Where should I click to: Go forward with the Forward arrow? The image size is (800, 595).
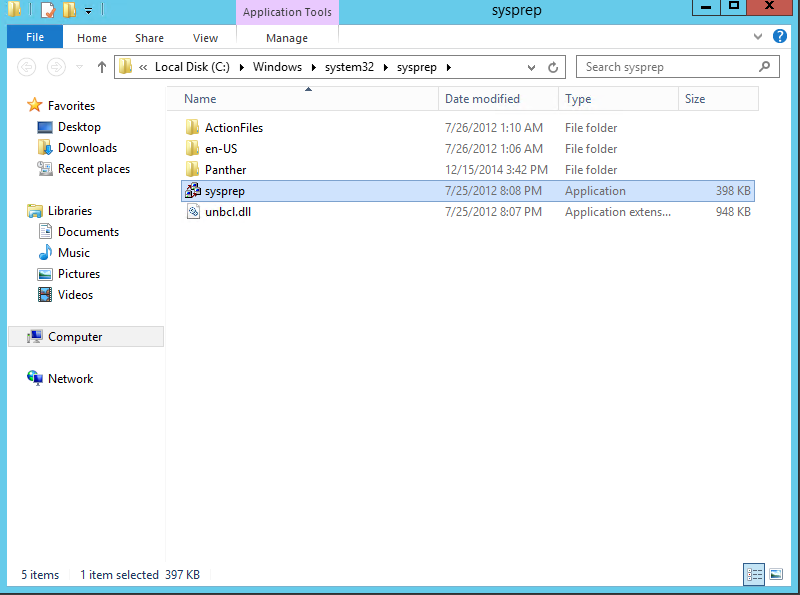pyautogui.click(x=56, y=67)
